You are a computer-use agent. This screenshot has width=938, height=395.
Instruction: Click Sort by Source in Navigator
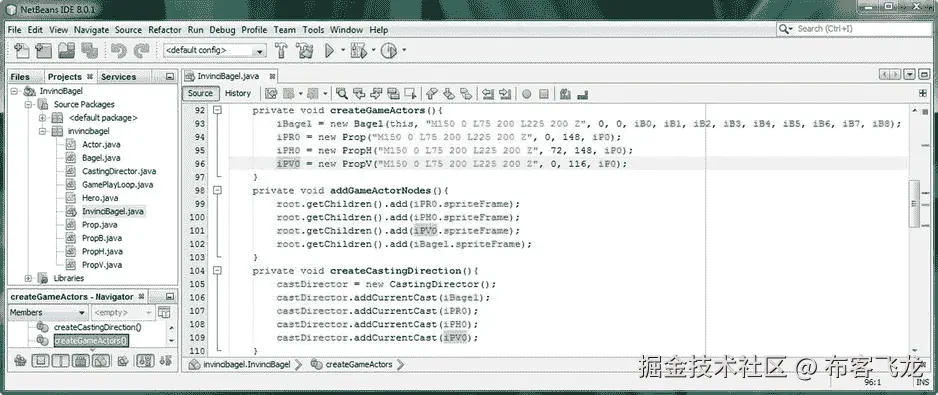coord(166,361)
